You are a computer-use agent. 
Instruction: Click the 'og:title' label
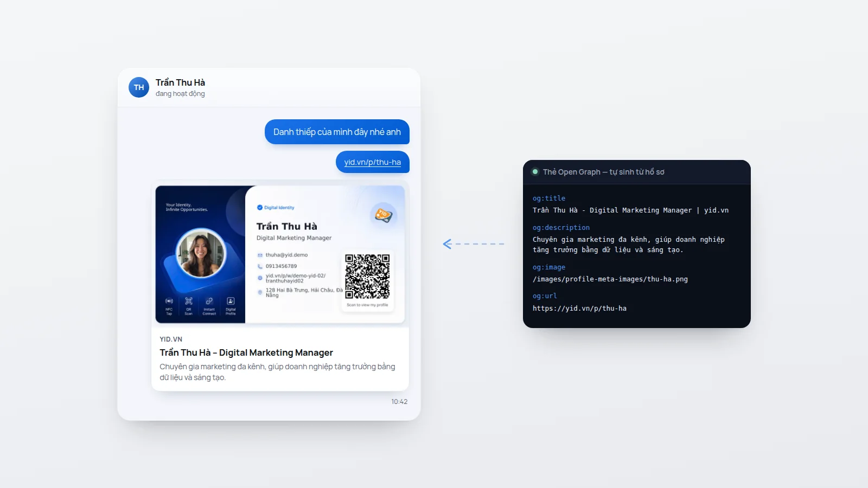(549, 198)
